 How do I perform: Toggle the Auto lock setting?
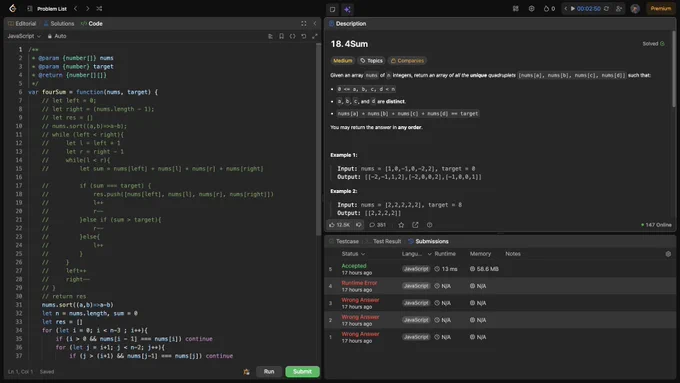57,36
